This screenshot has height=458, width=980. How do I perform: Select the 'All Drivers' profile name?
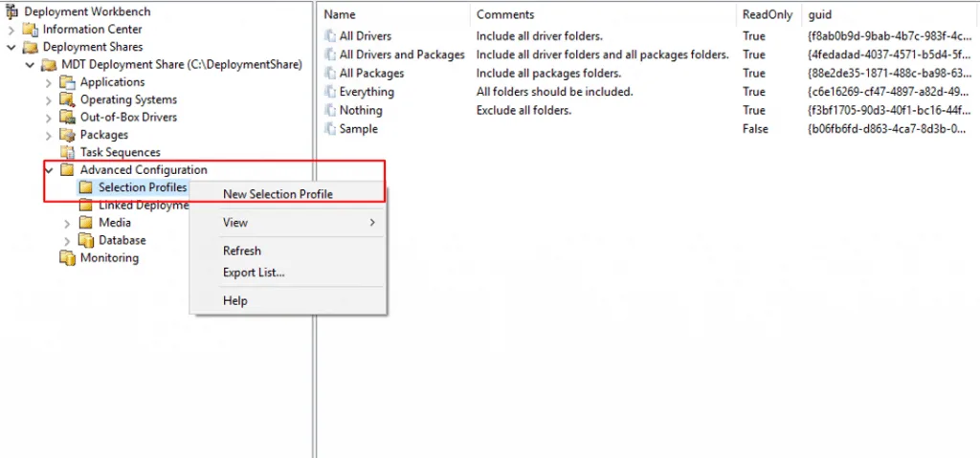(x=365, y=36)
